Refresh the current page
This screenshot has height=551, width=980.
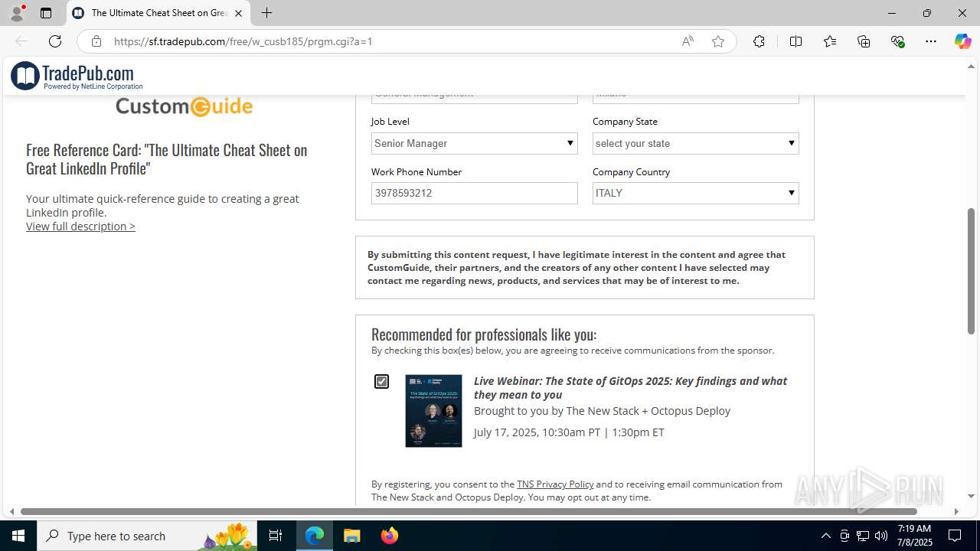click(55, 41)
